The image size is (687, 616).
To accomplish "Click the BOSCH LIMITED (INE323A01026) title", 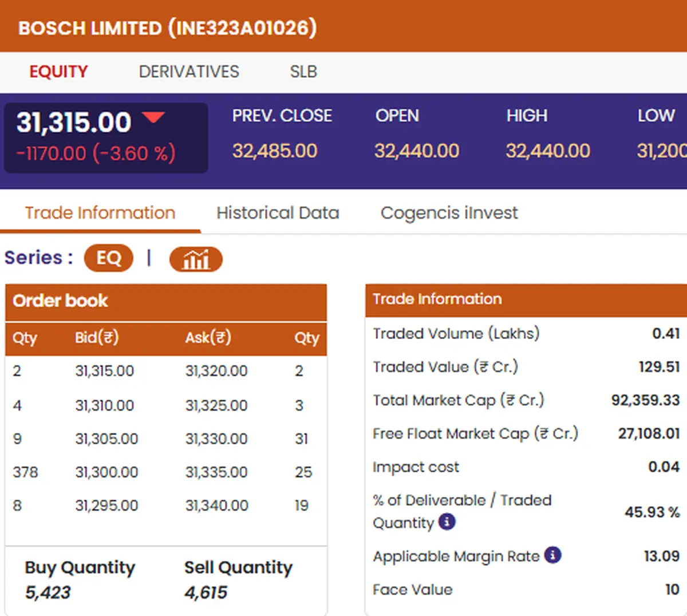I will pos(168,28).
